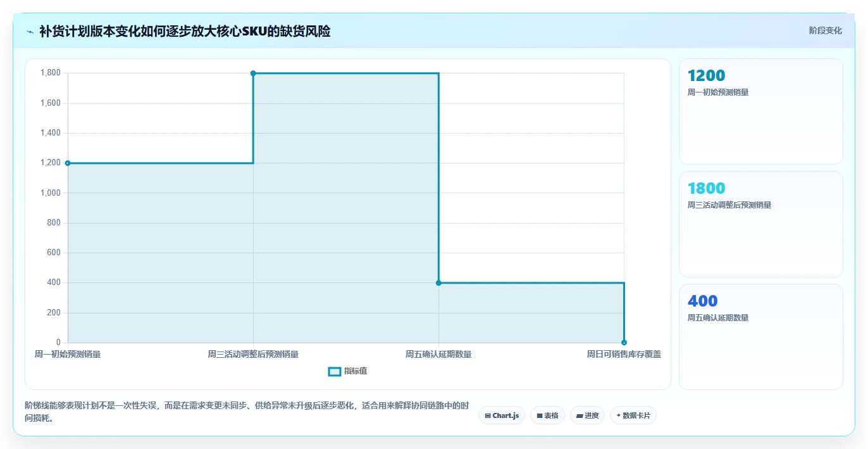Click the 进度 tag
Viewport: 868px width, 449px height.
tap(587, 415)
